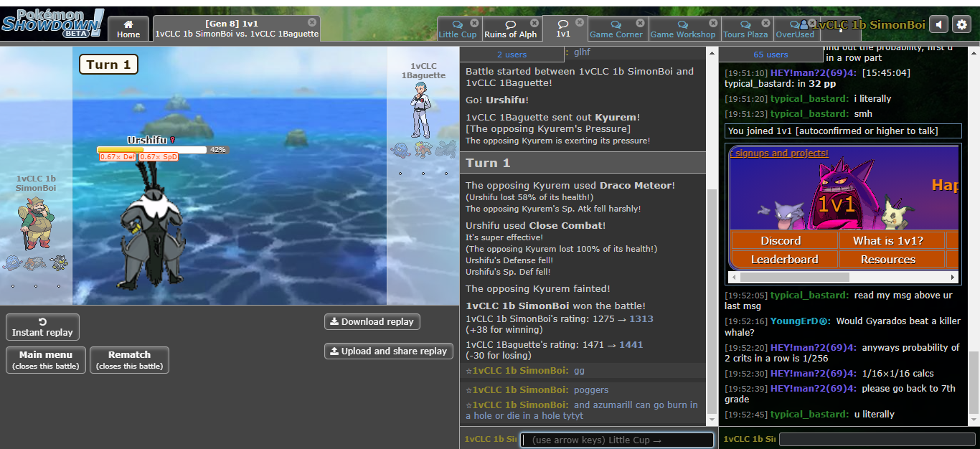980x449 pixels.
Task: Close the Game Corner room tab
Action: click(x=639, y=23)
